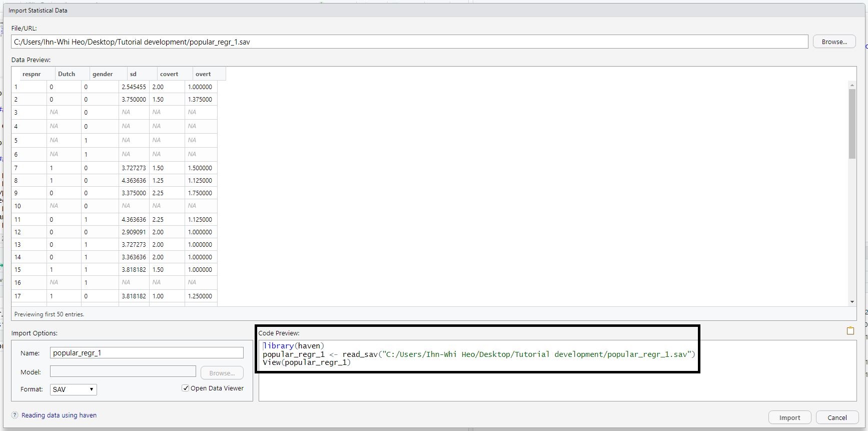Copy code preview with clipboard icon
868x431 pixels.
coord(850,331)
